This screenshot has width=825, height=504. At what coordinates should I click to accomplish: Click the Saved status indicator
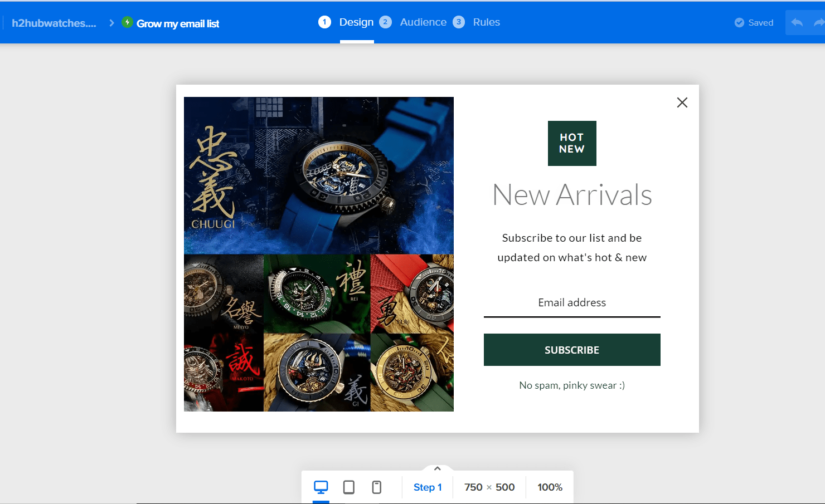point(754,23)
